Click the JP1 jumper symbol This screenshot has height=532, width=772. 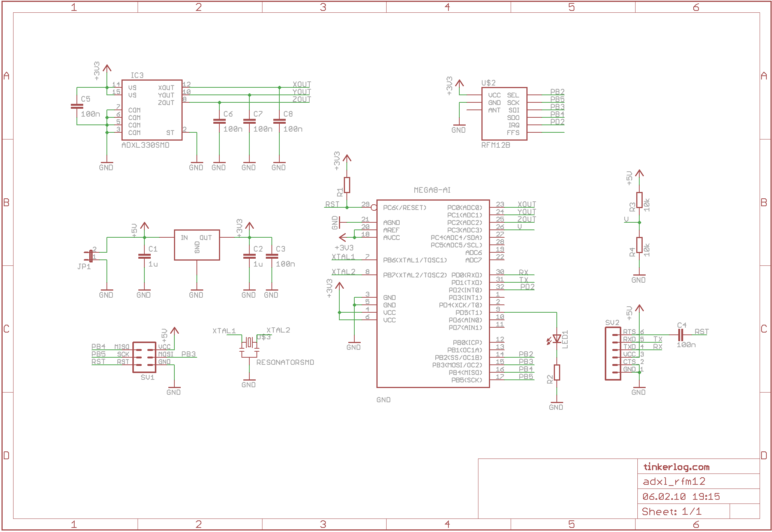tap(91, 256)
